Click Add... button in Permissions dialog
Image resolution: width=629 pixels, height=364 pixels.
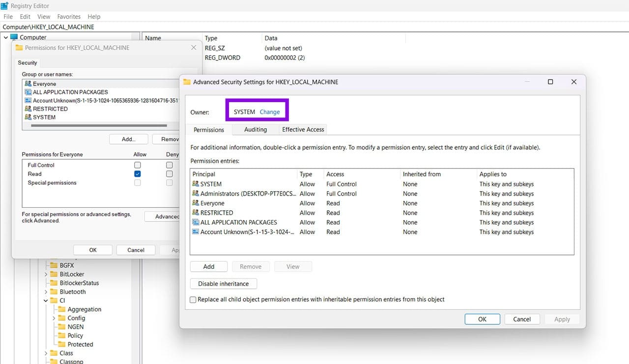point(129,140)
